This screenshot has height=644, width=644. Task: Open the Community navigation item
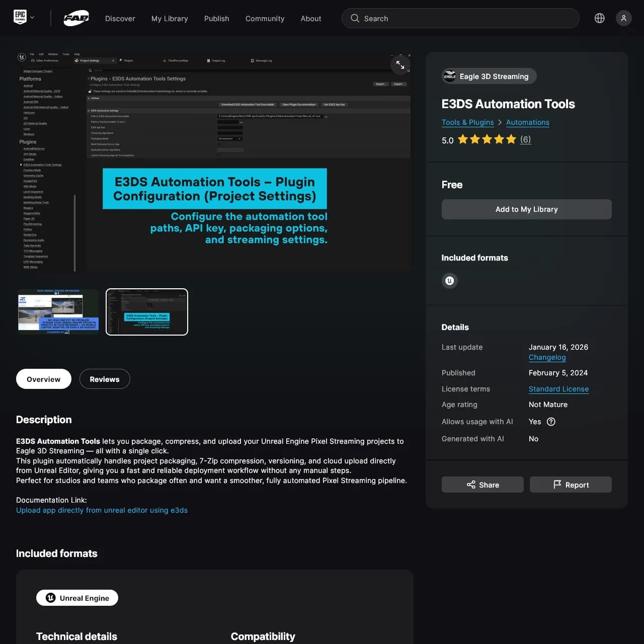pos(265,19)
